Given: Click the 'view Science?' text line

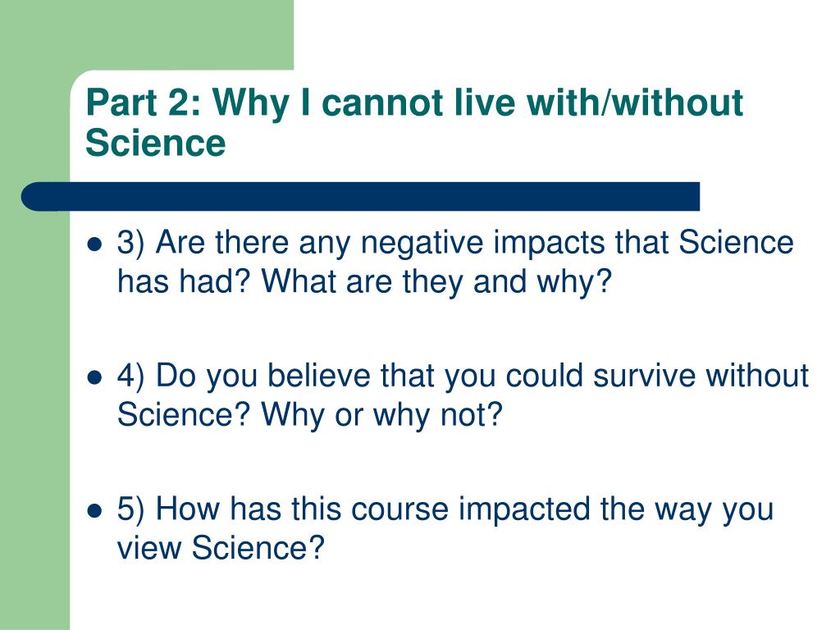Looking at the screenshot, I should pyautogui.click(x=221, y=547).
